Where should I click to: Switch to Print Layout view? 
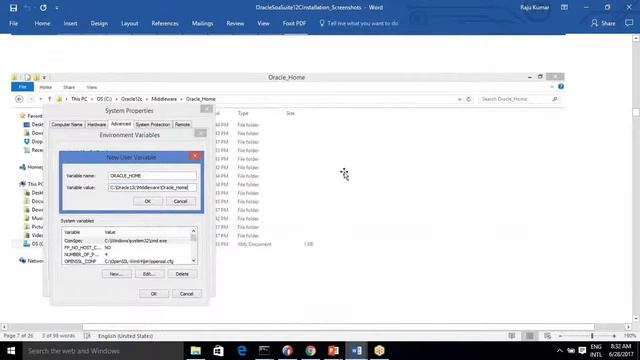[529, 336]
